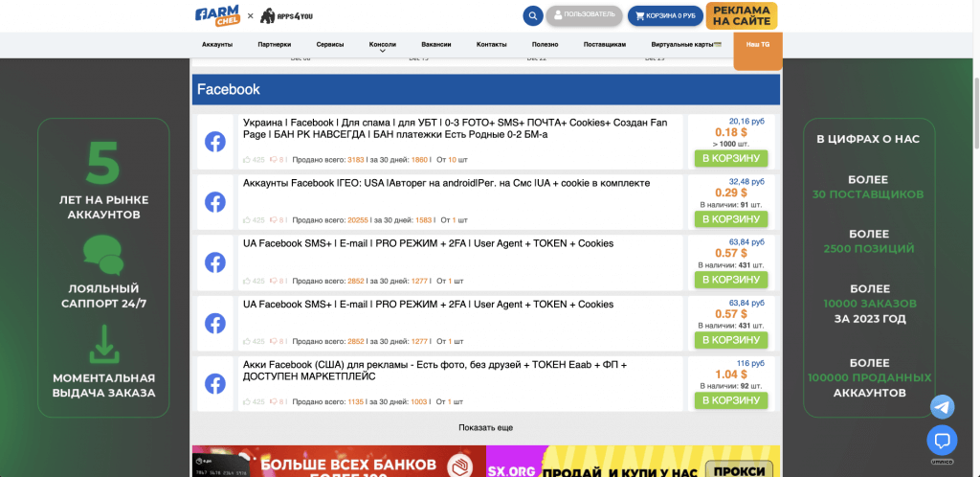Select Facebook icon of the Украина listing

(x=215, y=142)
